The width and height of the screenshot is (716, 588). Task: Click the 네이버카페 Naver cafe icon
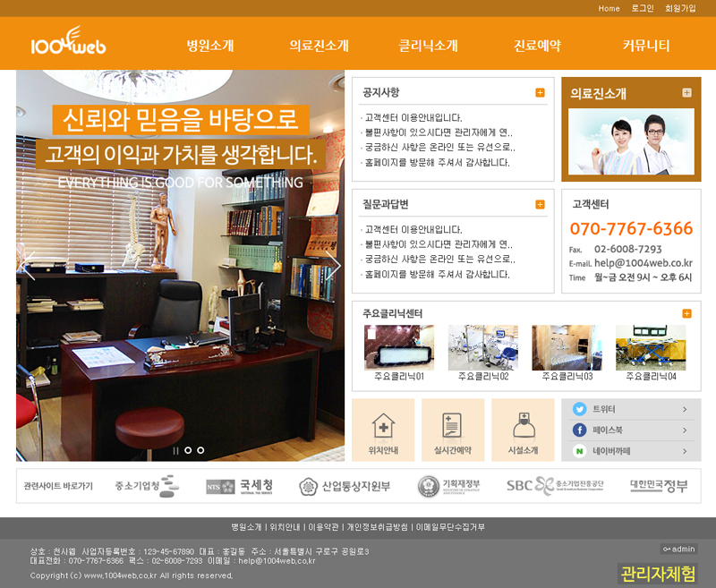(x=580, y=452)
